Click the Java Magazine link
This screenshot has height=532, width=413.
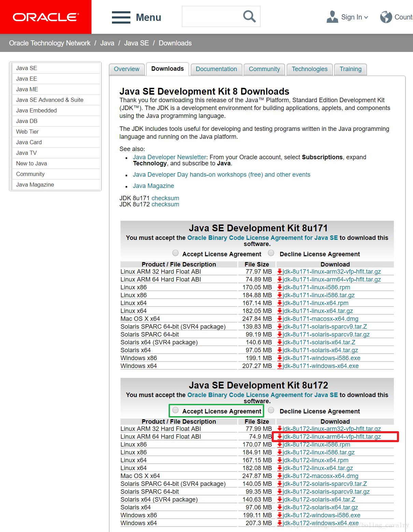coord(153,186)
